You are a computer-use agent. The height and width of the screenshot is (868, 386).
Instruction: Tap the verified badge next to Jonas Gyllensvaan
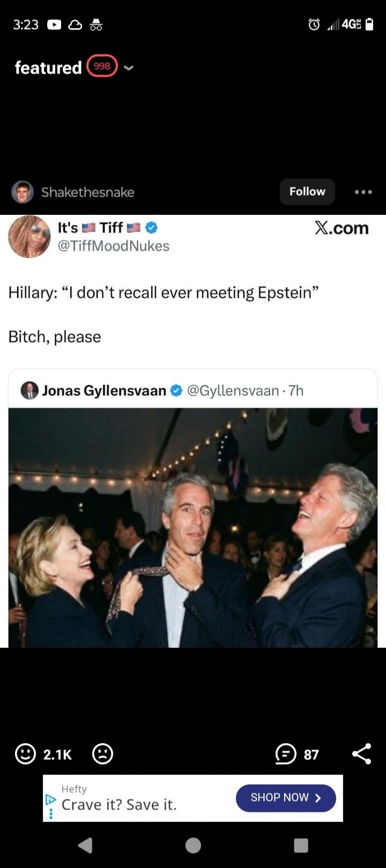pyautogui.click(x=175, y=391)
